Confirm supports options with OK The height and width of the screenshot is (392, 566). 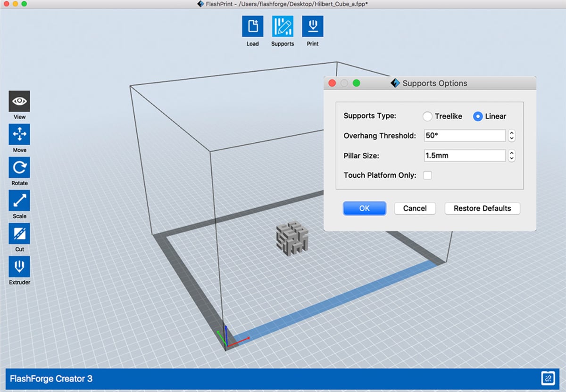365,208
